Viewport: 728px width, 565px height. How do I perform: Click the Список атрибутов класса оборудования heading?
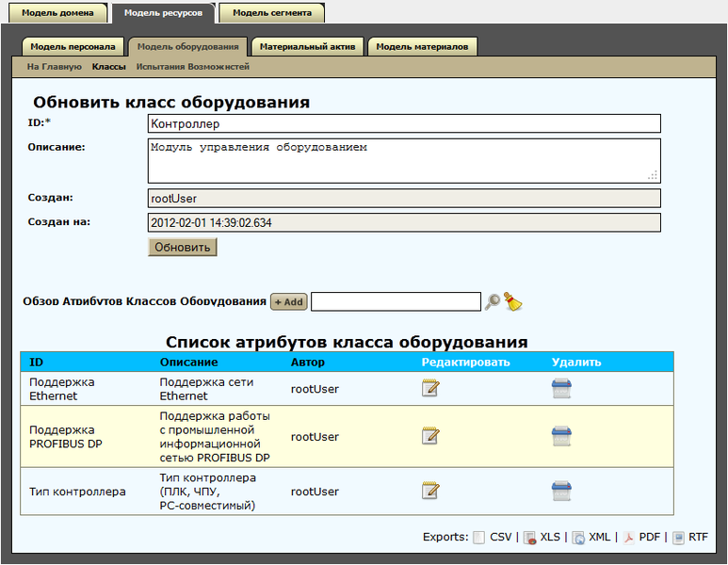tap(347, 342)
